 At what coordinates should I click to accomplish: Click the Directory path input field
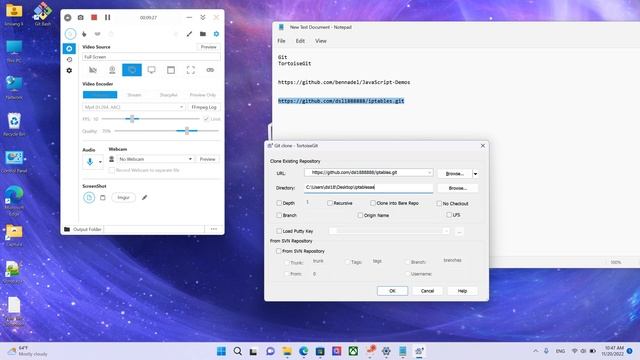pos(368,187)
